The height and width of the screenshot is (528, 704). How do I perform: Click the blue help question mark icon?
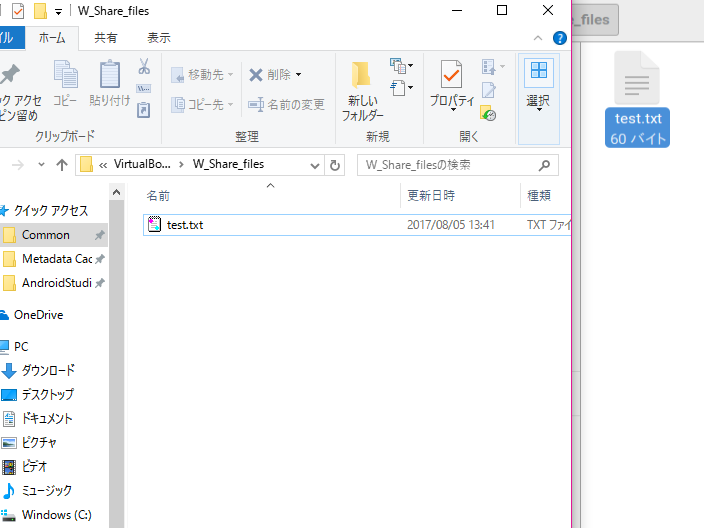click(x=560, y=38)
